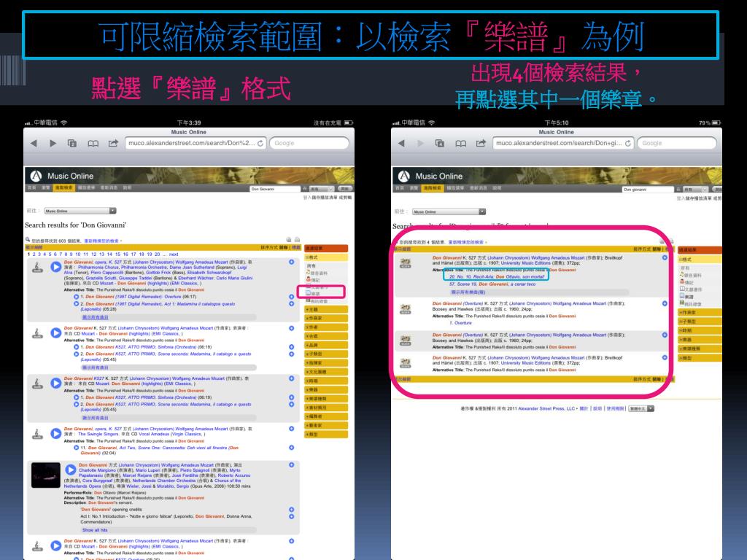Play first result 'Don Giovanni, opera, K. 527'
The image size is (747, 560).
[55, 267]
